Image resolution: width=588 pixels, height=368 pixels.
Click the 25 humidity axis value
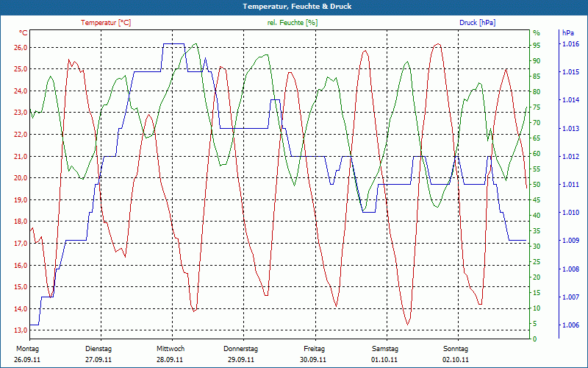pos(537,262)
